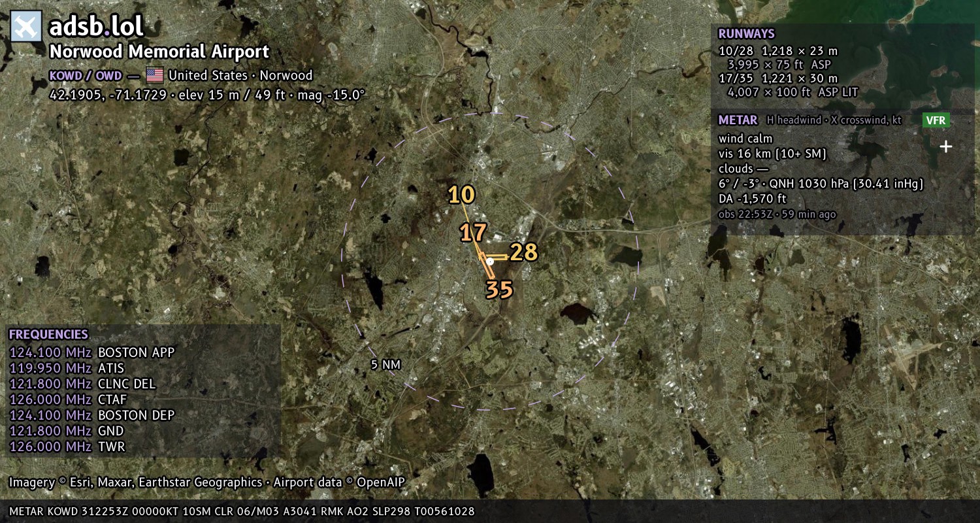Click the raw METAR KOWD string in footer
980x523 pixels.
tap(242, 511)
